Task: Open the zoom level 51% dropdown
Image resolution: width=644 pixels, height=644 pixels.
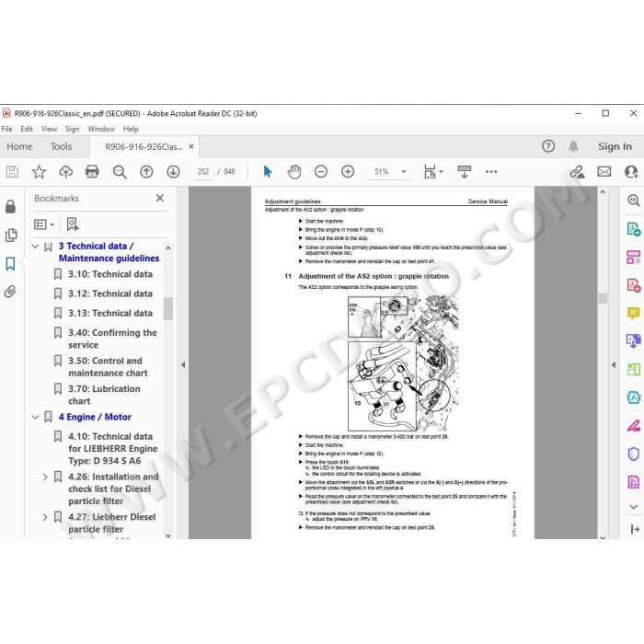Action: point(404,172)
